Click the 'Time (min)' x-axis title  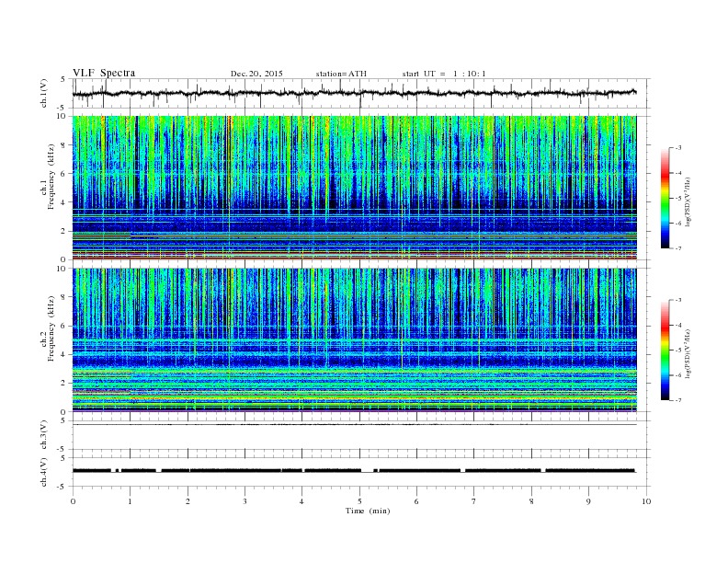pyautogui.click(x=368, y=511)
